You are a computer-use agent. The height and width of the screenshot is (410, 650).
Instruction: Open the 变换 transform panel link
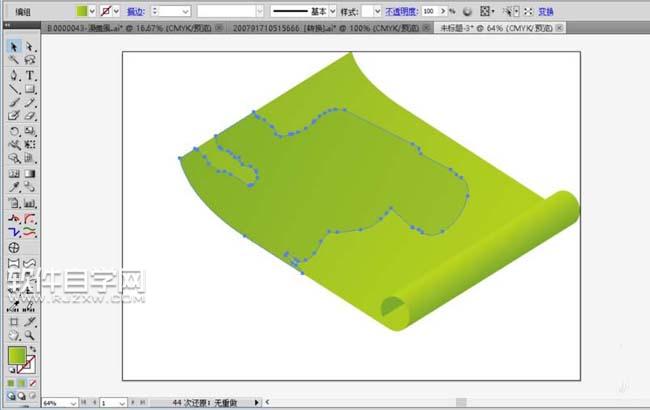pyautogui.click(x=546, y=12)
